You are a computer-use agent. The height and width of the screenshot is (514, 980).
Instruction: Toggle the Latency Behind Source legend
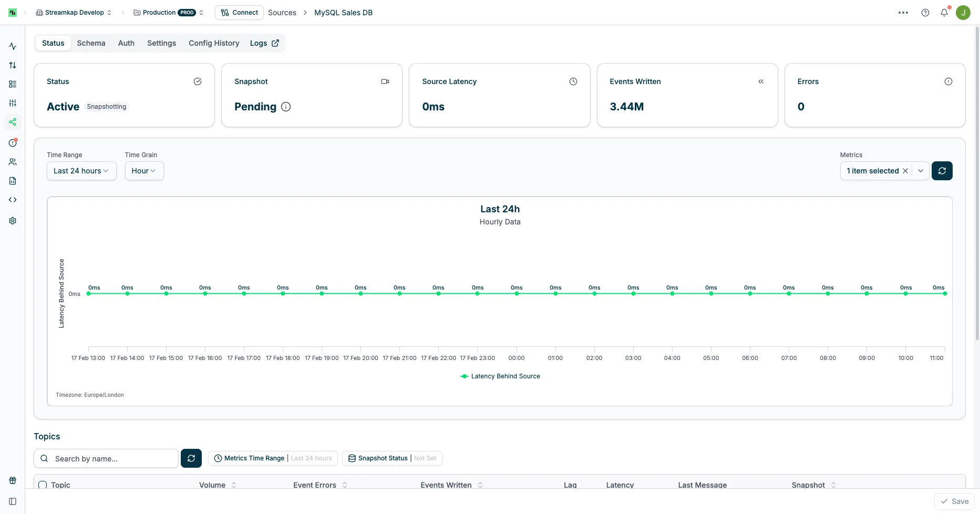click(500, 376)
